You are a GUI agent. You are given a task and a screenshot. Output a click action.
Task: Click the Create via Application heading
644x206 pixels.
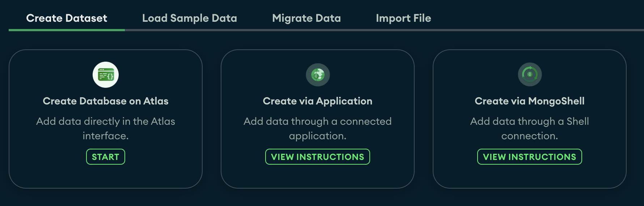(318, 101)
